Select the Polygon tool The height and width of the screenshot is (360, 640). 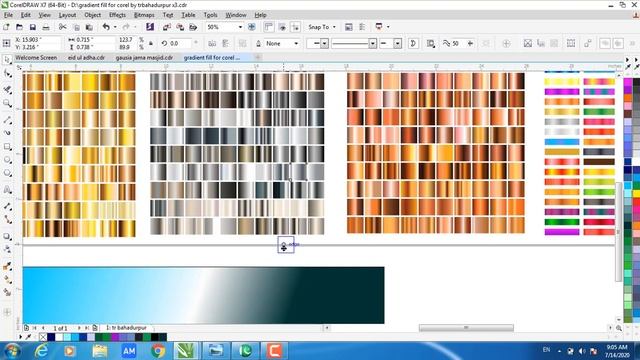(x=7, y=173)
